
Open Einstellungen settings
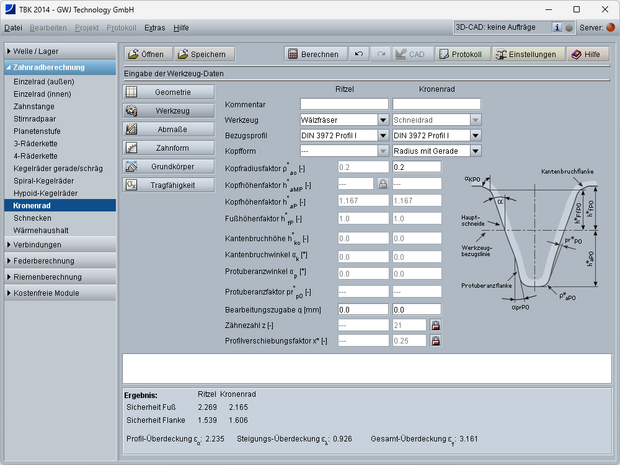pos(524,54)
